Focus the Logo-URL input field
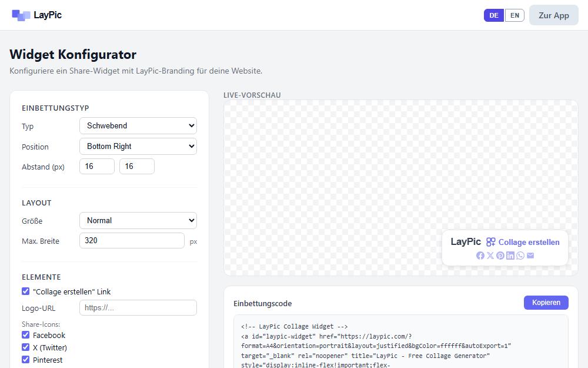588x368 pixels. (x=138, y=307)
